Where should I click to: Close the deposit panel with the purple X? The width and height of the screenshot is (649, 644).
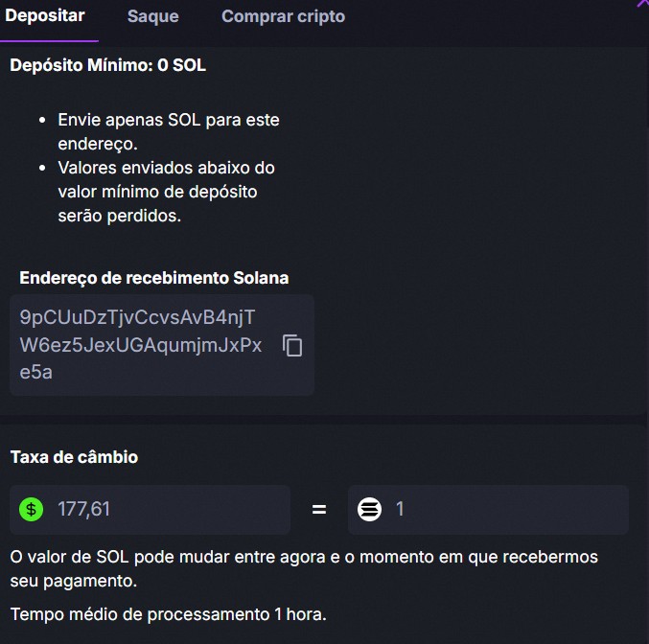coord(642,3)
